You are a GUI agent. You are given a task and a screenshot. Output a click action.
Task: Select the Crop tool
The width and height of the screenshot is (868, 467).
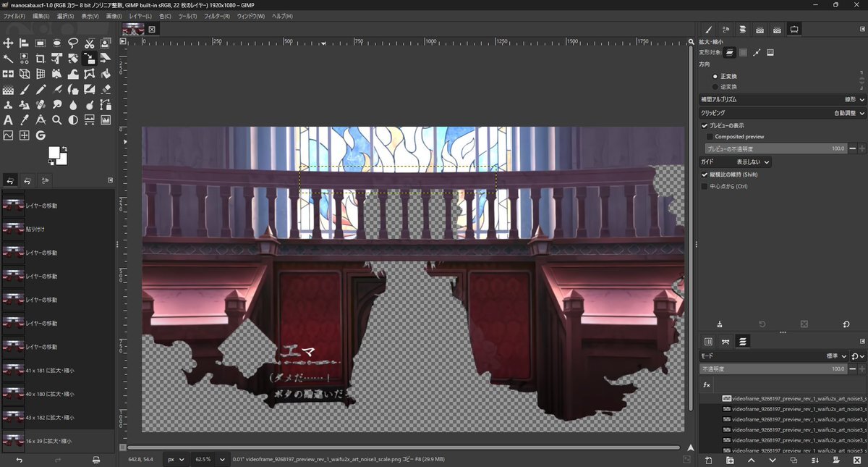pyautogui.click(x=41, y=59)
